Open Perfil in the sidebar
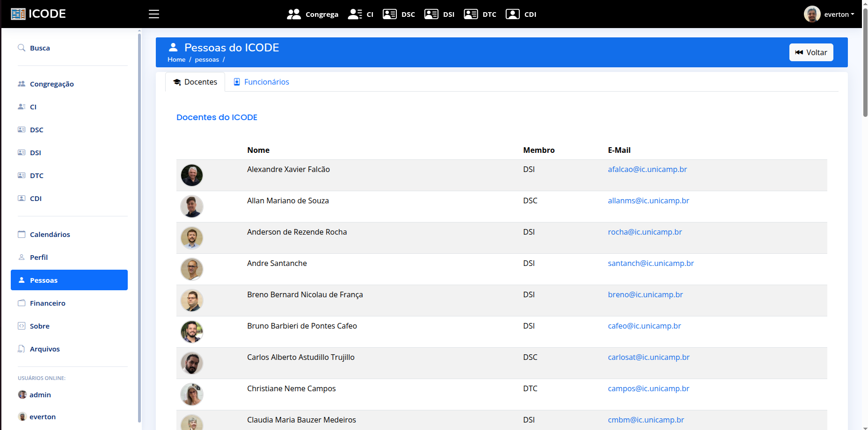This screenshot has width=868, height=430. [39, 257]
